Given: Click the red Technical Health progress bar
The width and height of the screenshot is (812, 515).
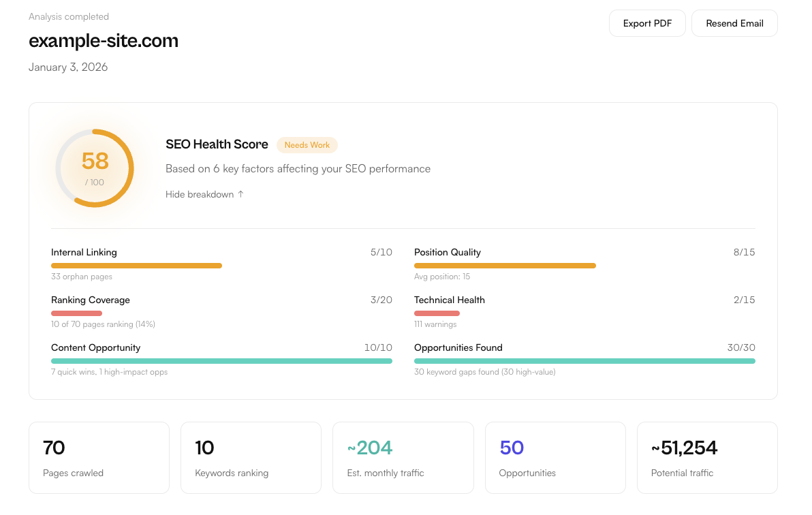Looking at the screenshot, I should coord(437,313).
